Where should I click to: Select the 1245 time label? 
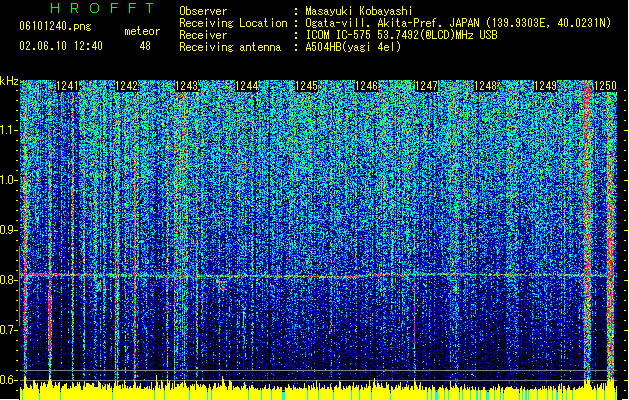click(306, 86)
